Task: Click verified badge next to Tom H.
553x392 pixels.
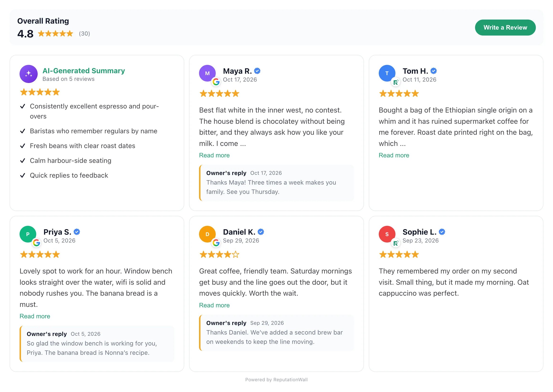Action: tap(434, 71)
